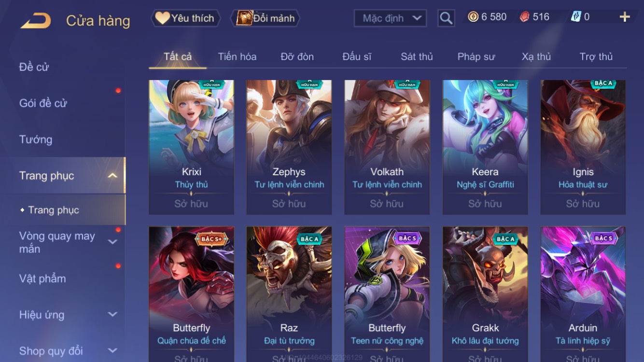Switch to the Sát thủ tab

tap(417, 56)
